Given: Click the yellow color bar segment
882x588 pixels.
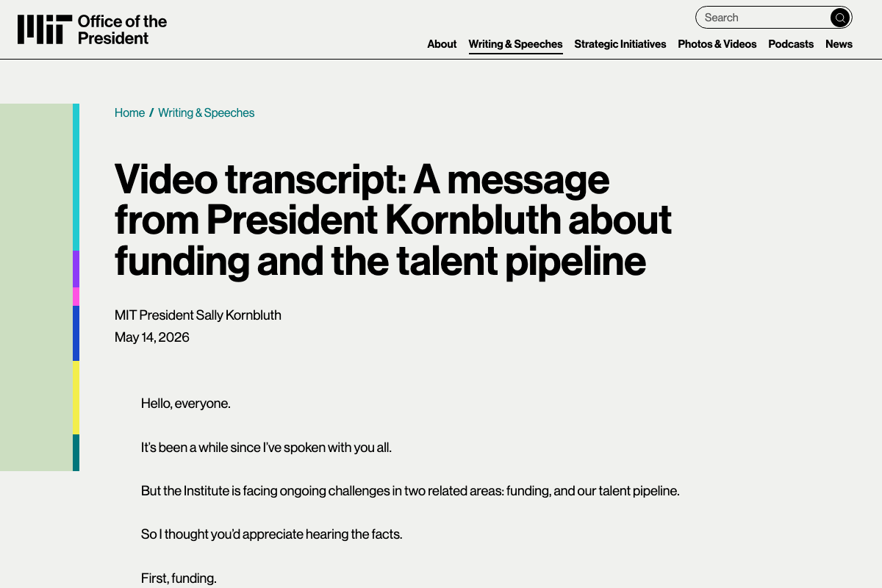Looking at the screenshot, I should click(76, 398).
